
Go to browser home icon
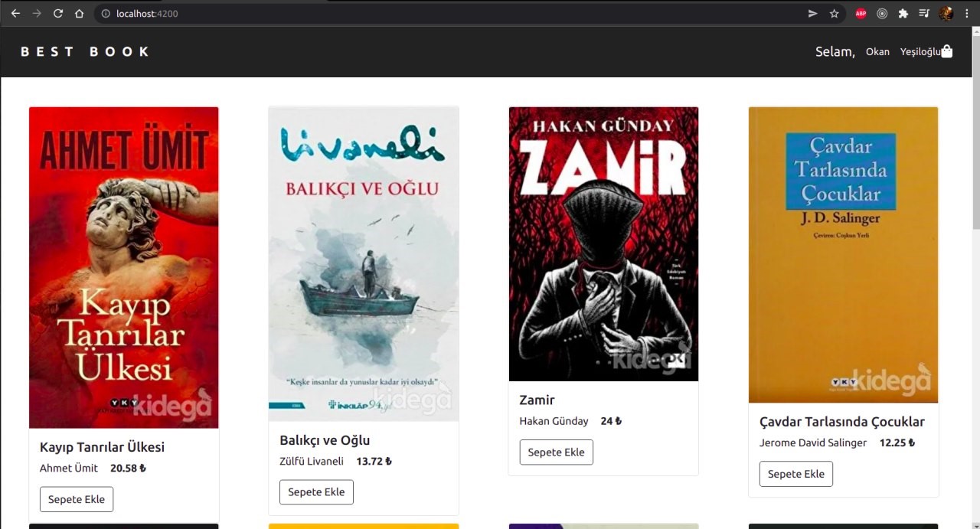pyautogui.click(x=79, y=14)
